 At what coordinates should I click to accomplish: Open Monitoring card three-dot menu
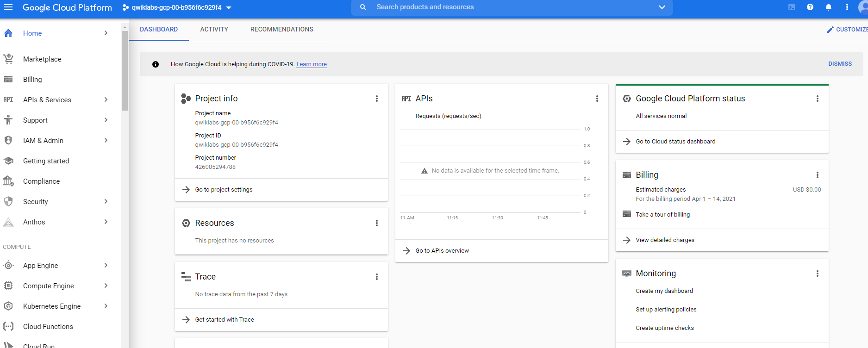(818, 273)
